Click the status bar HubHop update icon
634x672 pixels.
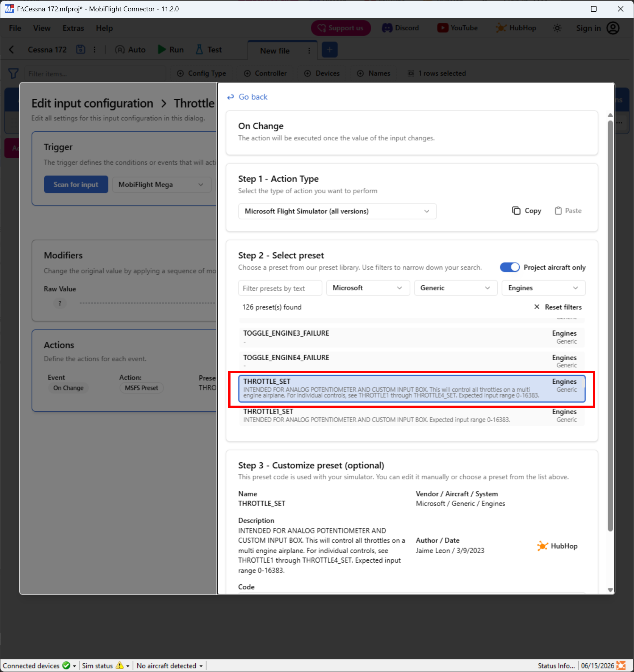tap(621, 665)
